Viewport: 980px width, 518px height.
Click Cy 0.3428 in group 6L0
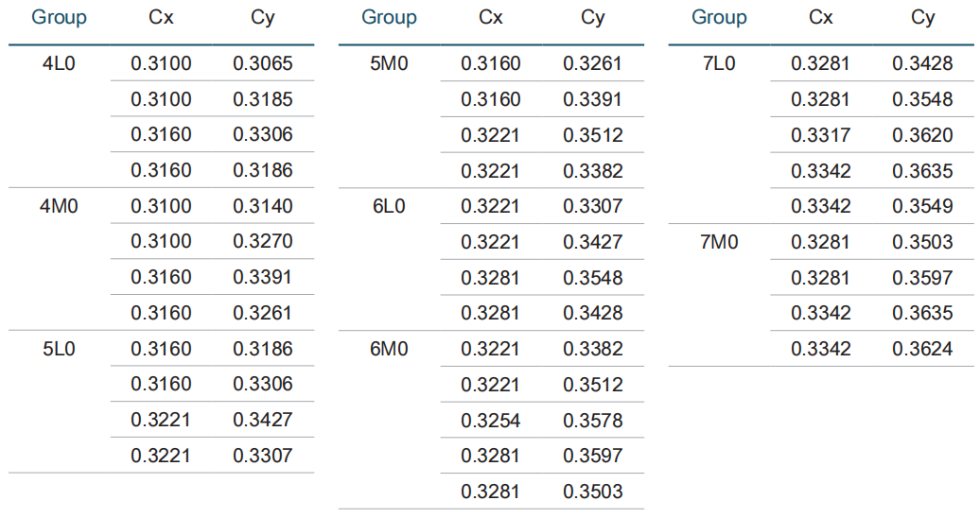click(592, 313)
